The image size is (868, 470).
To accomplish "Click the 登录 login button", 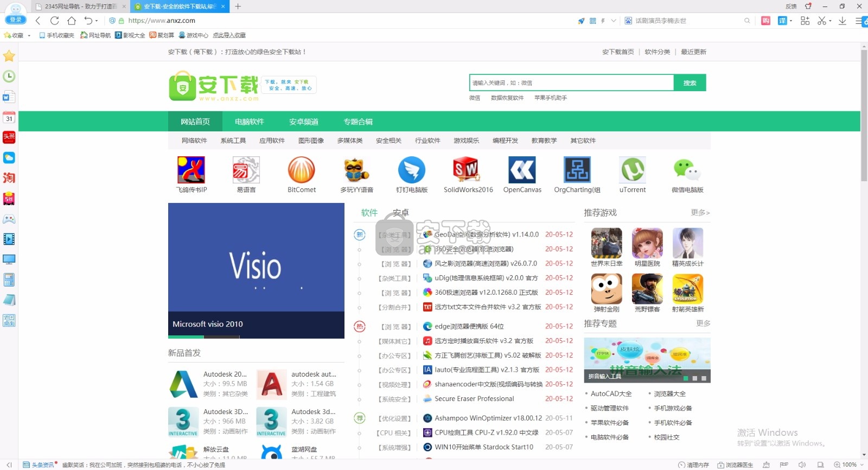I will click(15, 20).
